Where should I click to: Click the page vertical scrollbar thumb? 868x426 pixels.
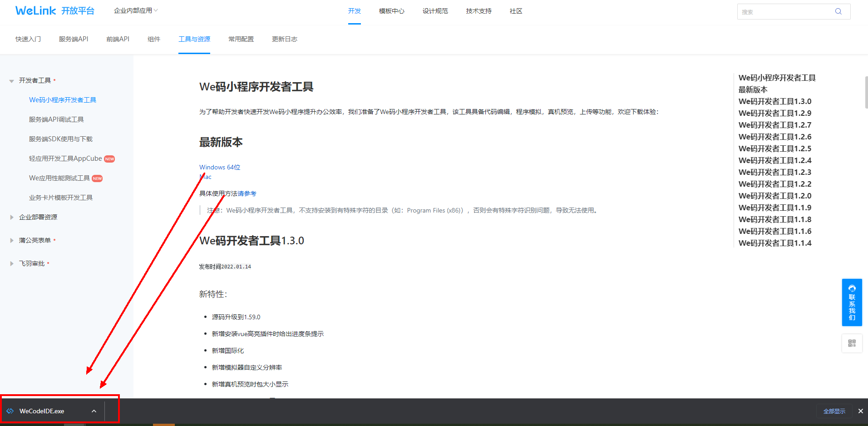(x=866, y=92)
